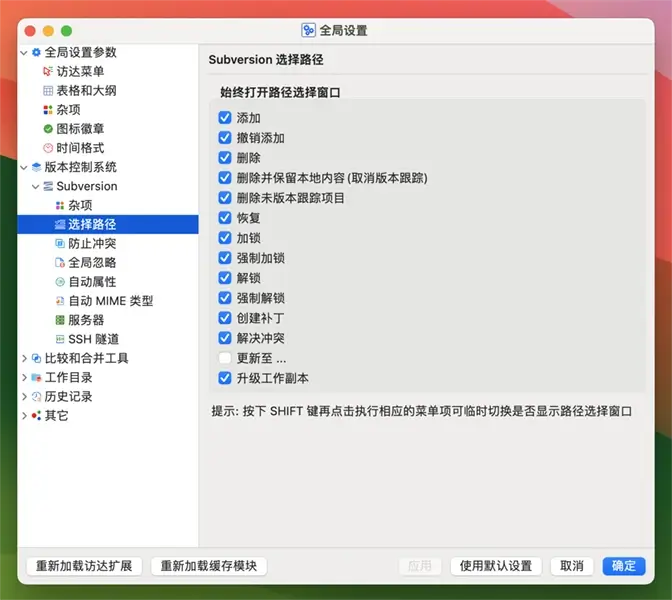Enable the 更新至 ... checkbox
The height and width of the screenshot is (600, 672).
[225, 358]
